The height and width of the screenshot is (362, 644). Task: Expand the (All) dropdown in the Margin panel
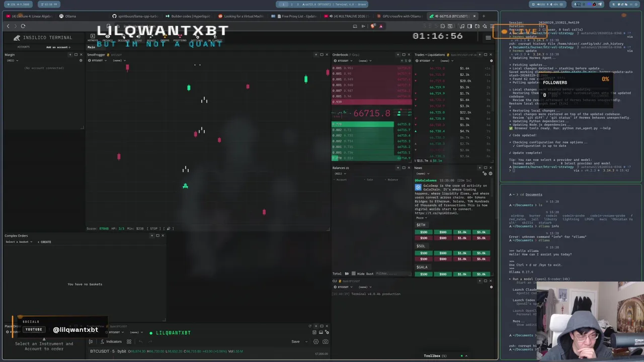point(12,60)
